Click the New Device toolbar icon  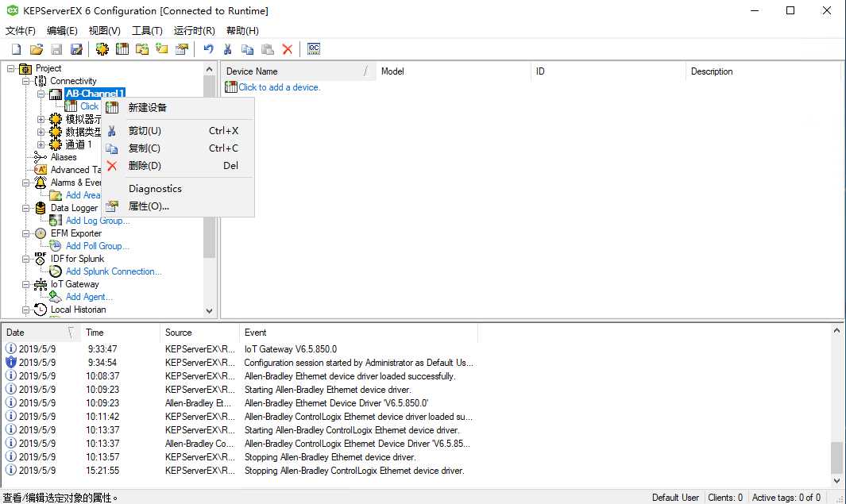tap(122, 49)
